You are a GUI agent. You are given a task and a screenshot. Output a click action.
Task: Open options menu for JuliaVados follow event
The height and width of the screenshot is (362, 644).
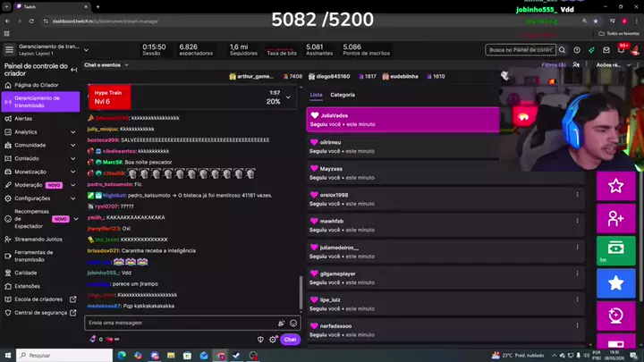point(491,115)
